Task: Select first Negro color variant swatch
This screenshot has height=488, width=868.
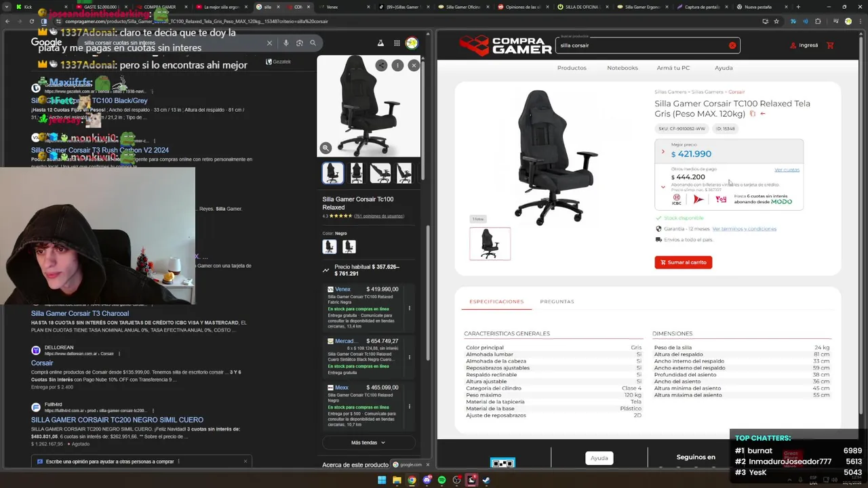Action: pos(330,247)
